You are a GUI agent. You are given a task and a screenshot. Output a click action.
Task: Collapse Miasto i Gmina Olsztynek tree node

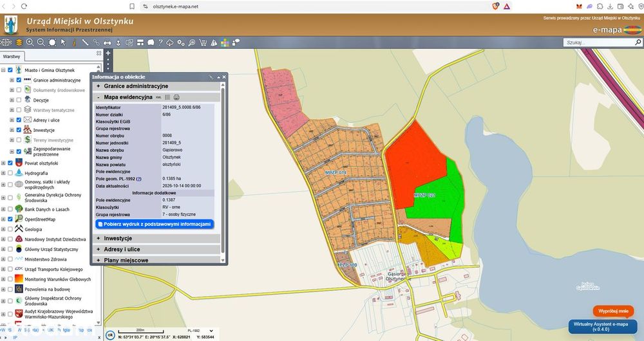point(3,70)
